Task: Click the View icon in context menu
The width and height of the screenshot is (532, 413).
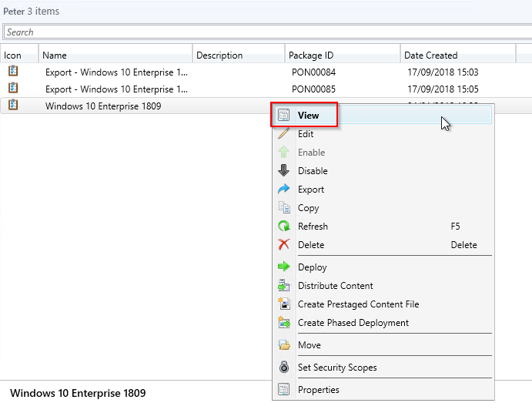Action: [x=283, y=116]
